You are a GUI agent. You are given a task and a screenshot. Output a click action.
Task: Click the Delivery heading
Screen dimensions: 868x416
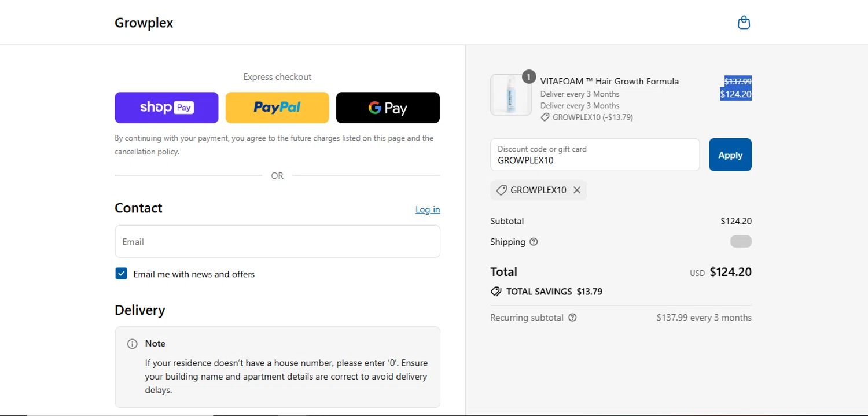[139, 310]
